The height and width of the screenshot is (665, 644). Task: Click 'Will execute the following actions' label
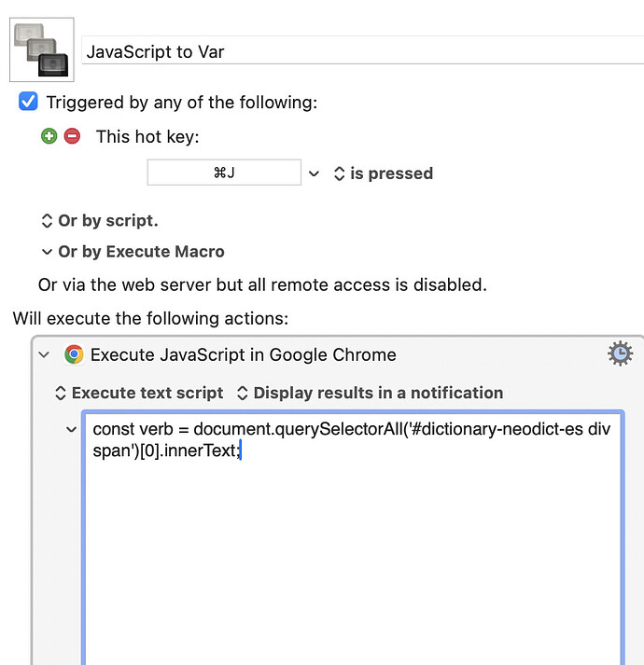(x=150, y=318)
